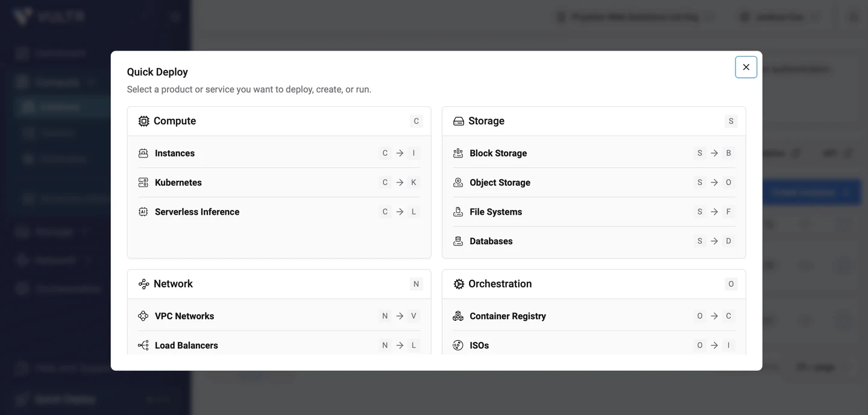Image resolution: width=868 pixels, height=415 pixels.
Task: Click the Orchestration section gear icon
Action: (459, 284)
